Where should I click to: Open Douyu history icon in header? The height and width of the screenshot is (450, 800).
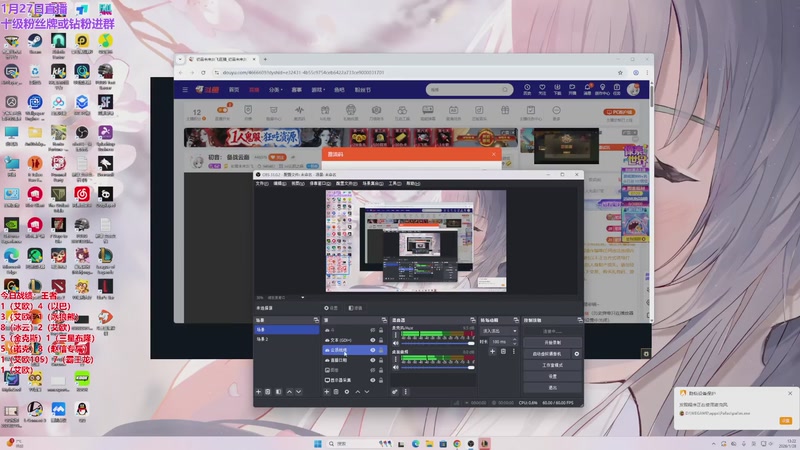point(527,89)
